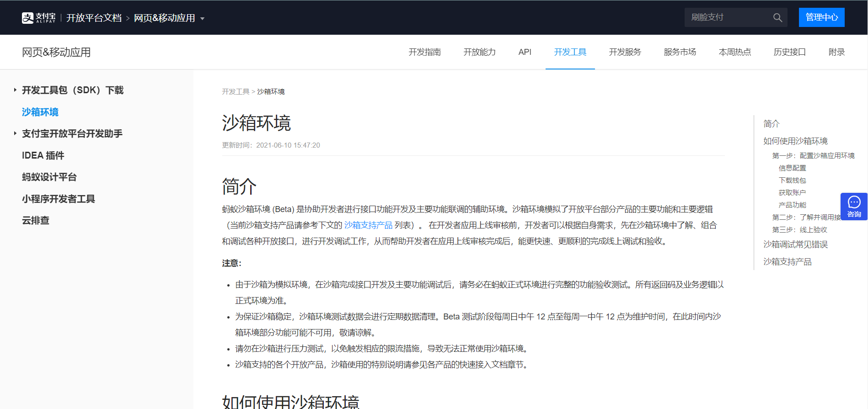Click the 管理中心 button
The height and width of the screenshot is (409, 868).
(821, 17)
